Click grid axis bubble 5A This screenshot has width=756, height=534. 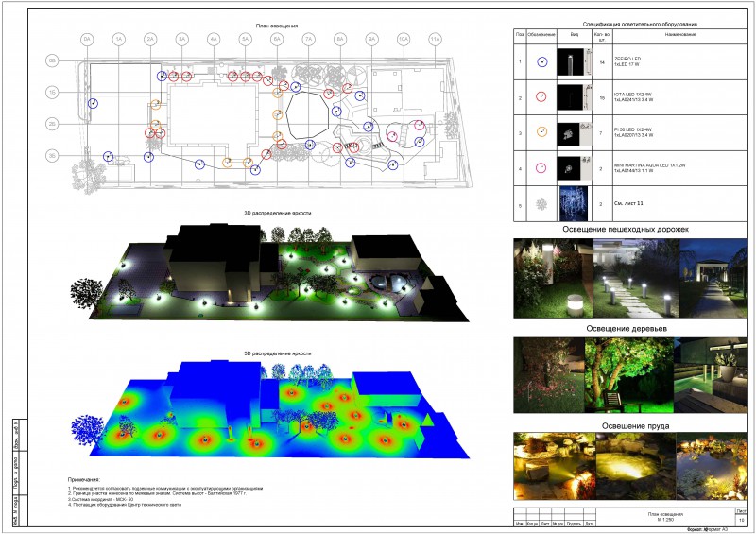tap(245, 40)
